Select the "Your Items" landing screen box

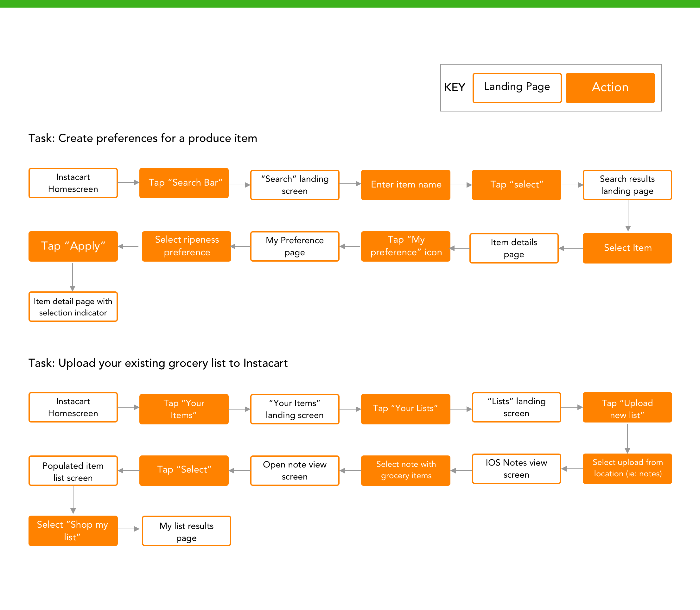[295, 409]
